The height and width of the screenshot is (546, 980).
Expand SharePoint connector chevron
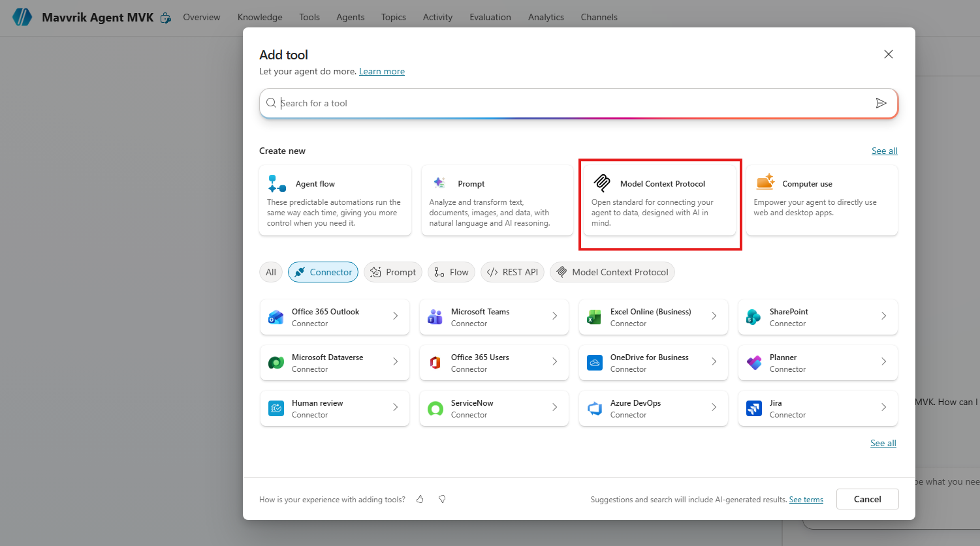coord(883,316)
